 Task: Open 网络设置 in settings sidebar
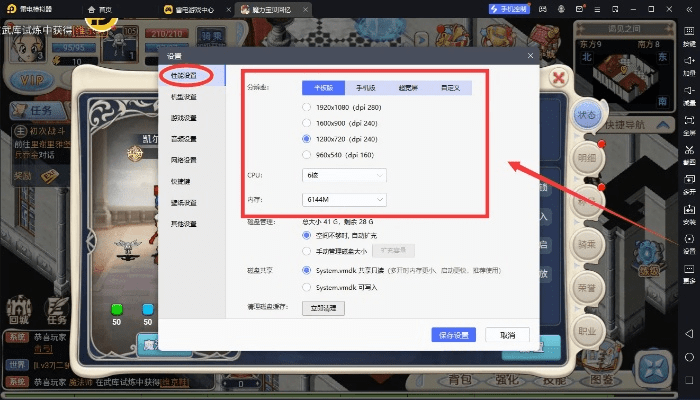pos(183,160)
